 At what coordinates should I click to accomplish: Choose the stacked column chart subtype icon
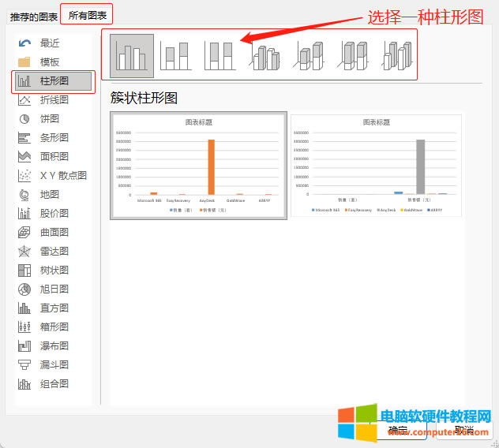[174, 55]
